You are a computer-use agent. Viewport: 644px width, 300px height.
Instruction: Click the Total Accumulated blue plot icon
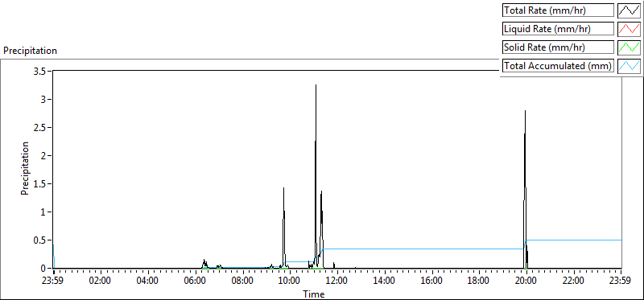(629, 66)
